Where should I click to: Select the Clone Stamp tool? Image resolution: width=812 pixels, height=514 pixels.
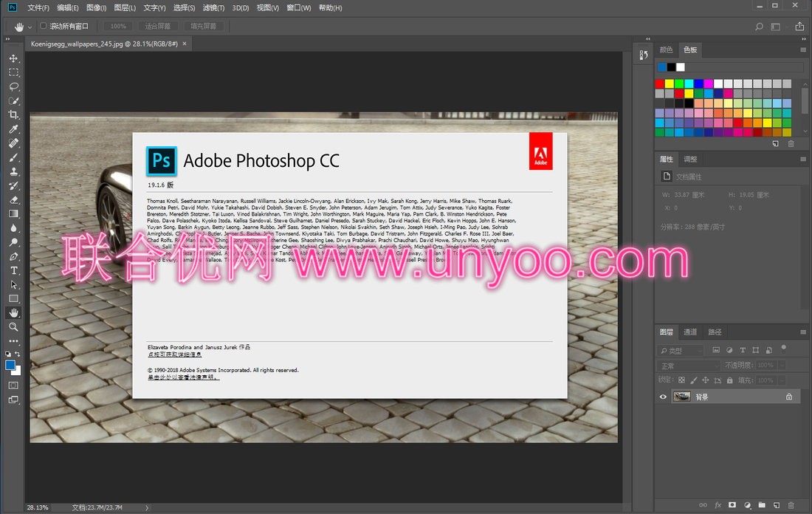coord(13,171)
